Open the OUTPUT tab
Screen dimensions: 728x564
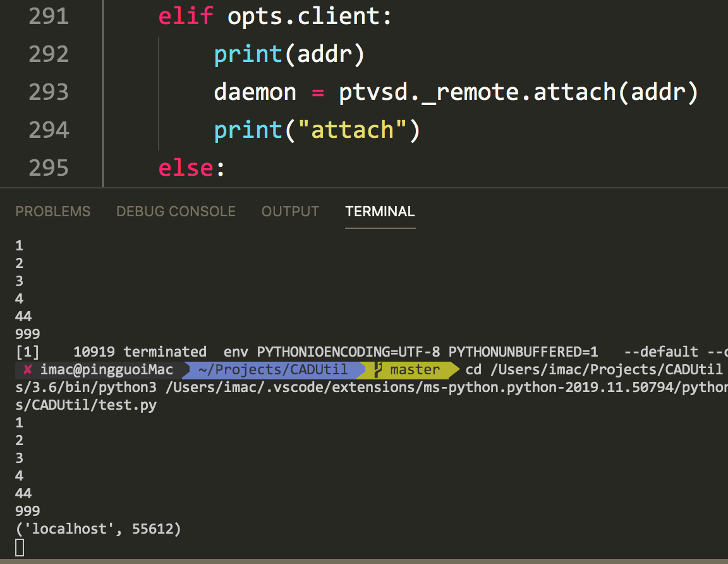click(290, 211)
